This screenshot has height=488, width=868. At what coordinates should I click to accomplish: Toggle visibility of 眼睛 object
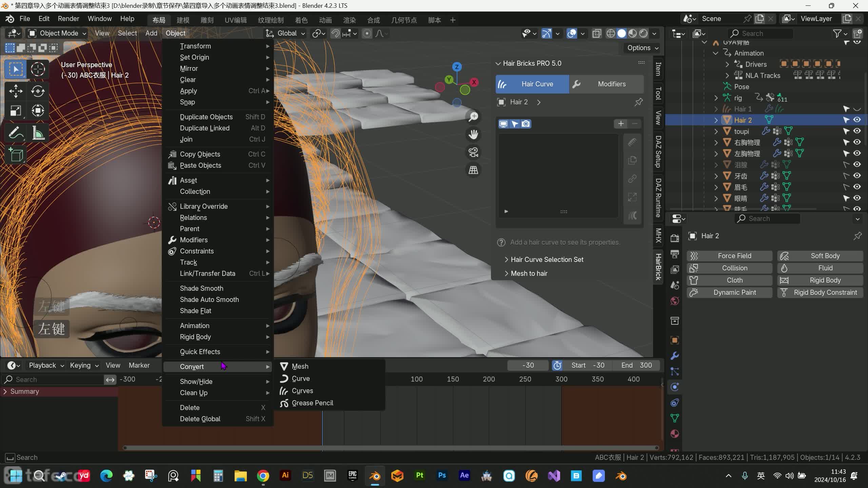857,198
